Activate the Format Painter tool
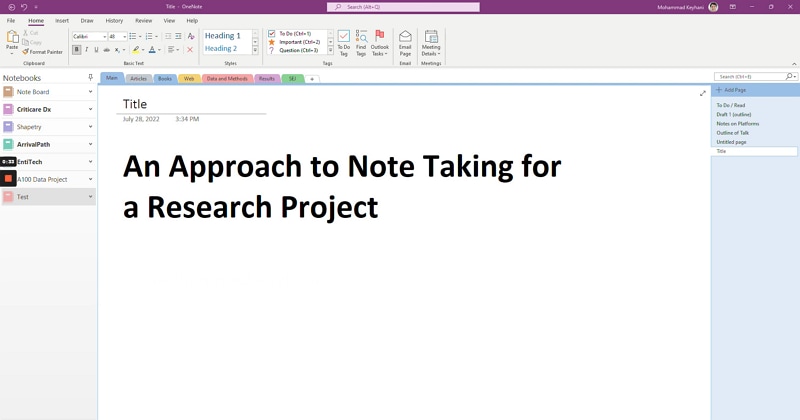This screenshot has height=420, width=800. click(42, 52)
